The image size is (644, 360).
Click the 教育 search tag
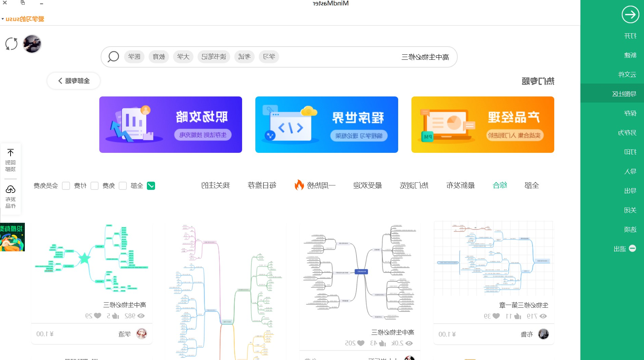(159, 56)
